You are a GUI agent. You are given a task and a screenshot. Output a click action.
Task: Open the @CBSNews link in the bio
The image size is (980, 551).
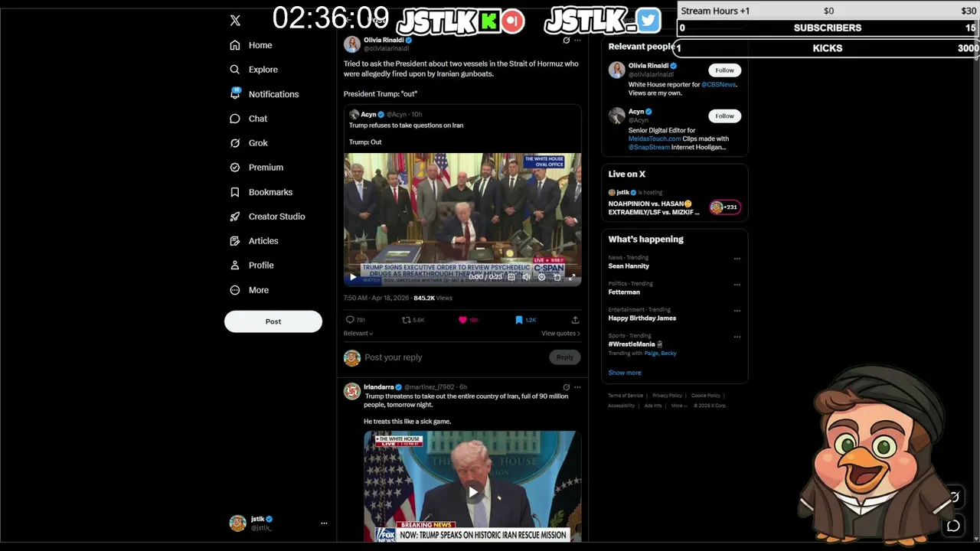coord(719,84)
